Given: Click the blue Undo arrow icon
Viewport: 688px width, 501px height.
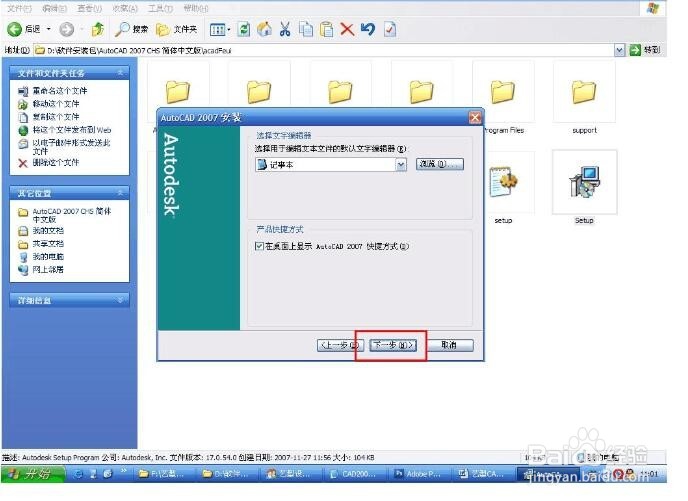Looking at the screenshot, I should [x=368, y=29].
